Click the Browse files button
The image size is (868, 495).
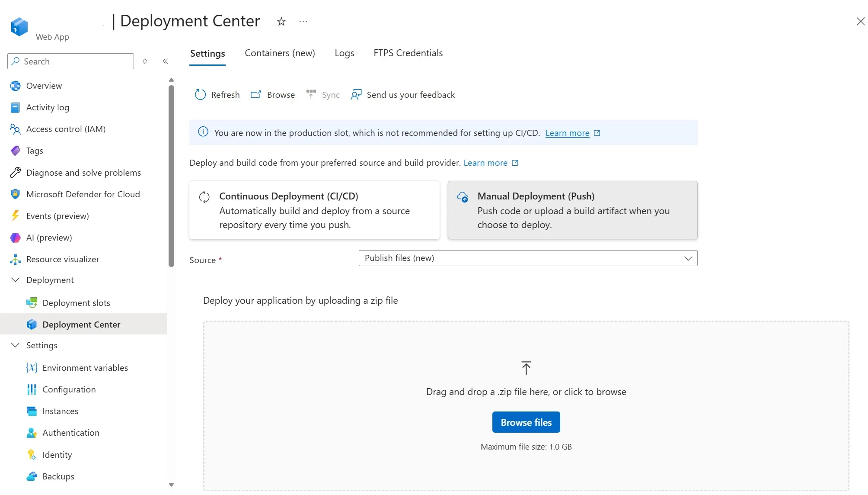(x=526, y=422)
